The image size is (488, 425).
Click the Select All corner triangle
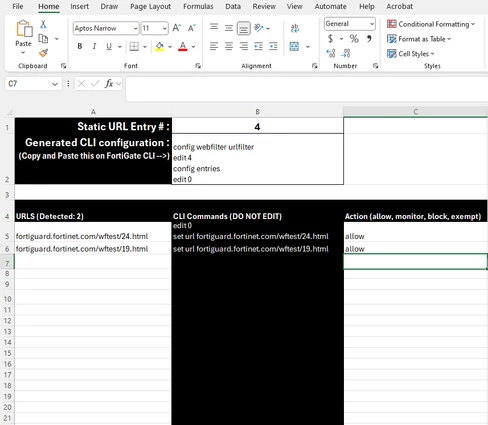point(9,112)
